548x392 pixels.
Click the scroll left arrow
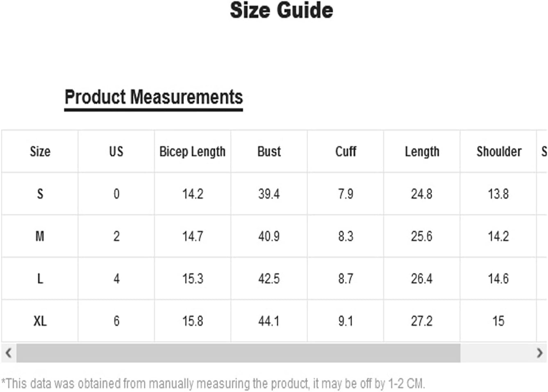point(8,353)
